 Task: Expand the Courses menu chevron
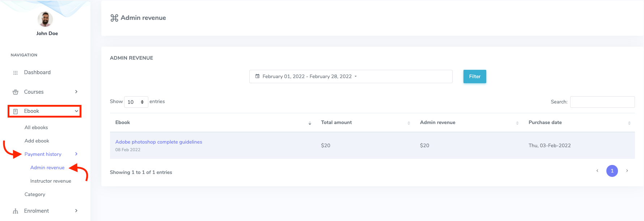click(76, 92)
